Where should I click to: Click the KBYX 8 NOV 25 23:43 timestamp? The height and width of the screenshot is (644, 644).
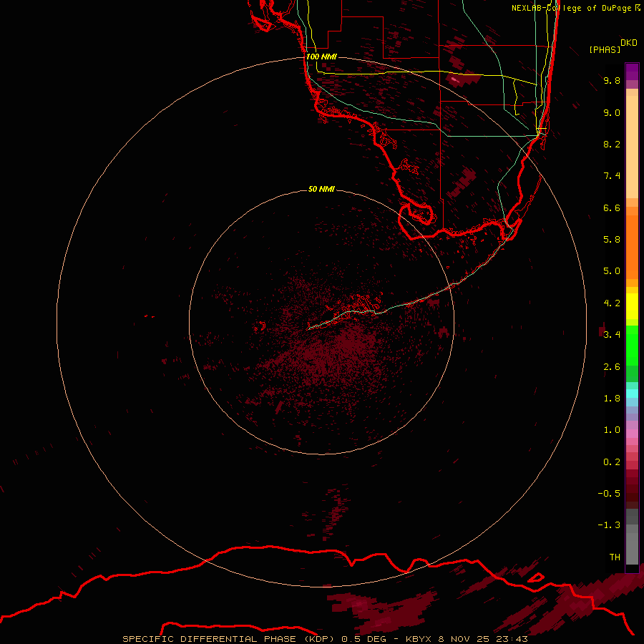tap(467, 639)
